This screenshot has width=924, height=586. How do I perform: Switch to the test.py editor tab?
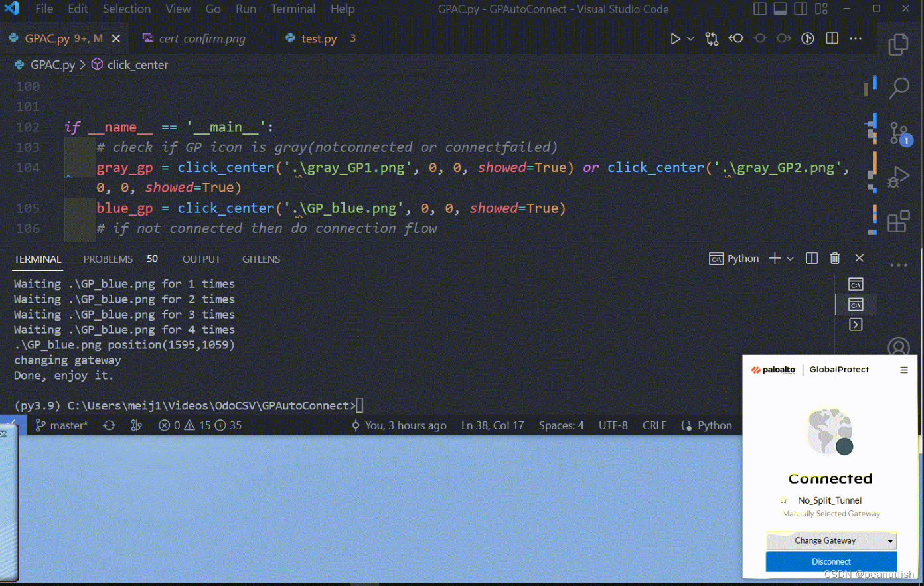pos(320,38)
